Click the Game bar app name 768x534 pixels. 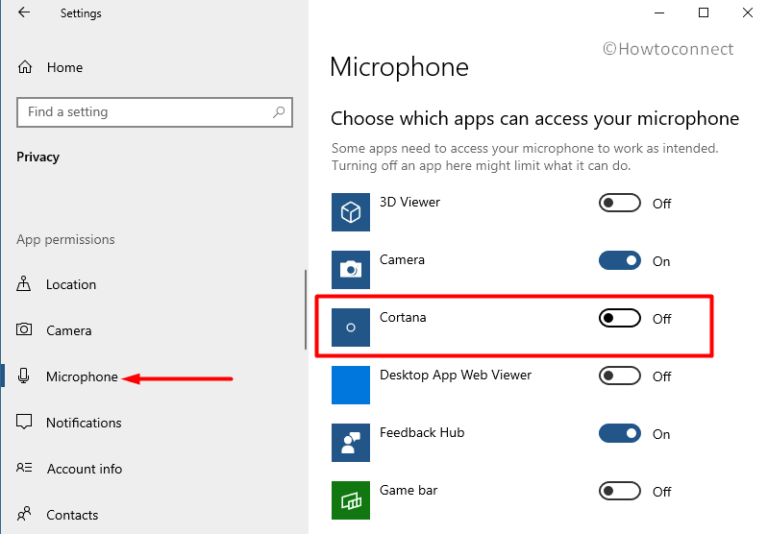408,490
